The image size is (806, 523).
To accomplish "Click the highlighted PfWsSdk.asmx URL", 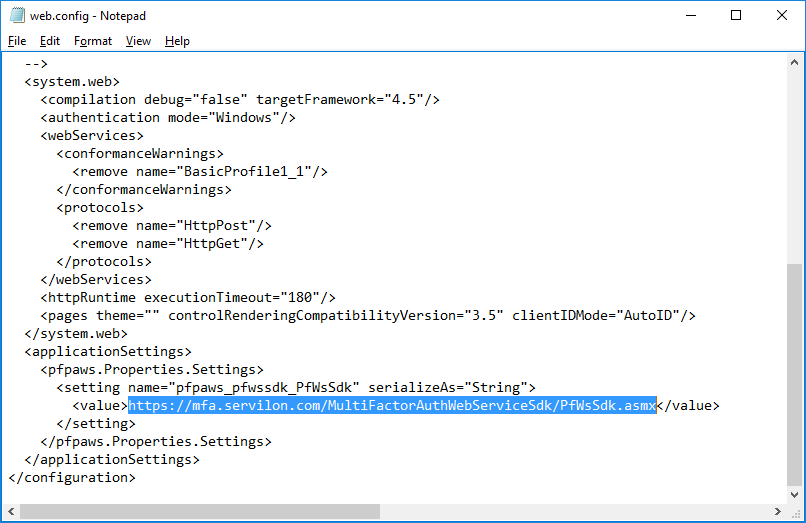I will point(392,405).
